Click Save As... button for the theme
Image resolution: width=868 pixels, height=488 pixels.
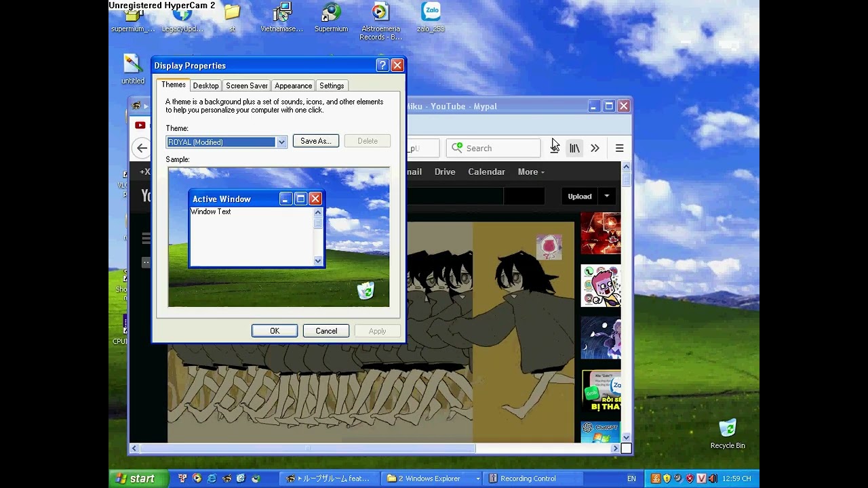(315, 141)
